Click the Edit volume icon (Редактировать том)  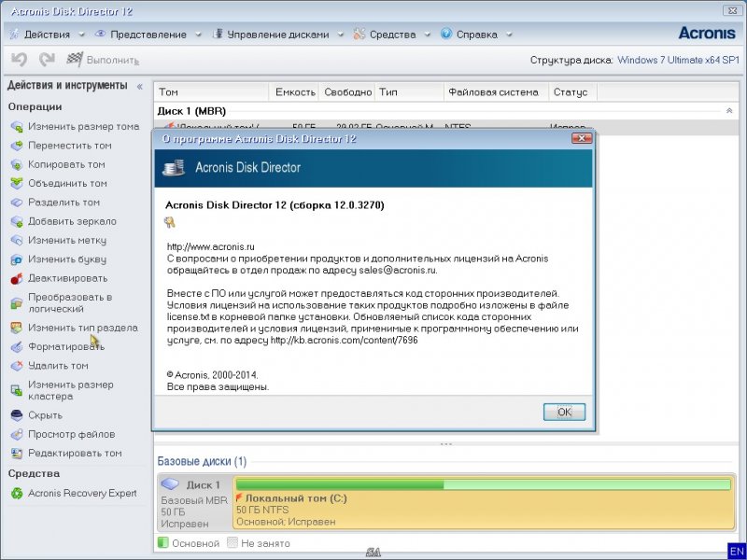[17, 454]
